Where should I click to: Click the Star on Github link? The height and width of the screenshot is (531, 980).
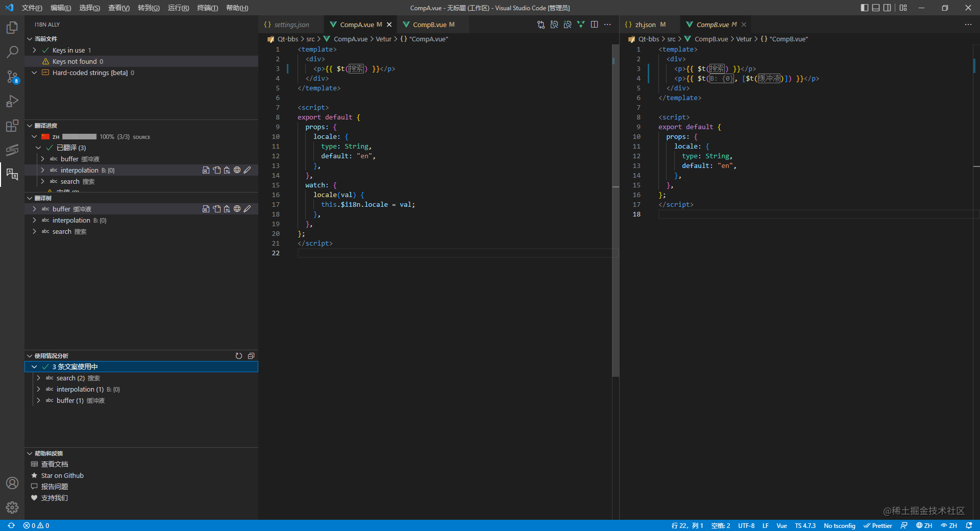click(x=62, y=475)
